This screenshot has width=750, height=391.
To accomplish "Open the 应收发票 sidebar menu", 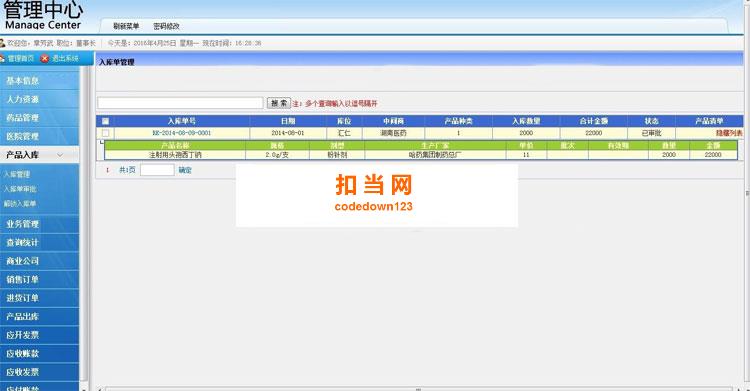I will tap(39, 372).
